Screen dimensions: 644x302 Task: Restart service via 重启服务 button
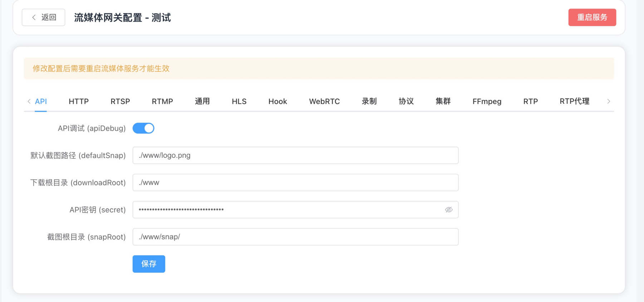592,17
